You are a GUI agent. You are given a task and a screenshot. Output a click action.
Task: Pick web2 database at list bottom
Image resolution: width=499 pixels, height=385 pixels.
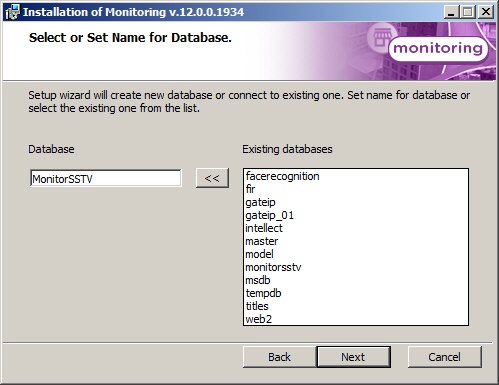tap(259, 319)
